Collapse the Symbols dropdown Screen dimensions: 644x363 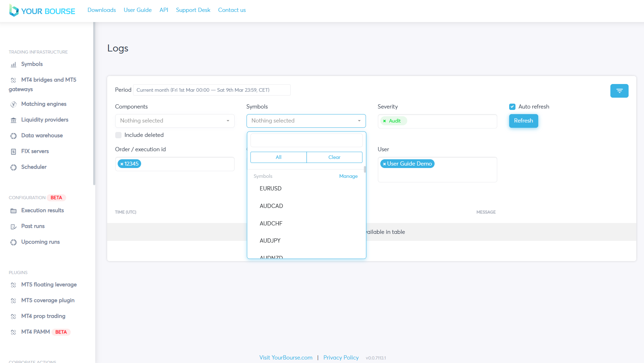[306, 121]
